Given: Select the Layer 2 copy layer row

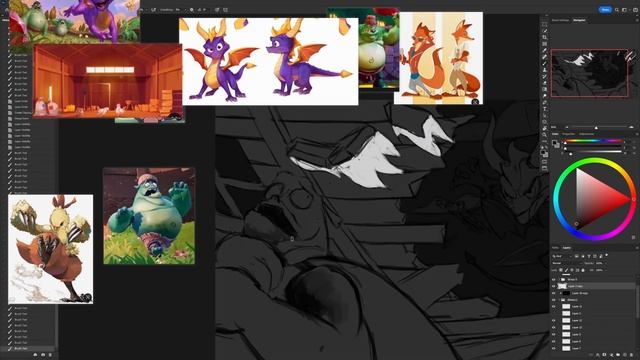Looking at the screenshot, I should click(x=594, y=286).
